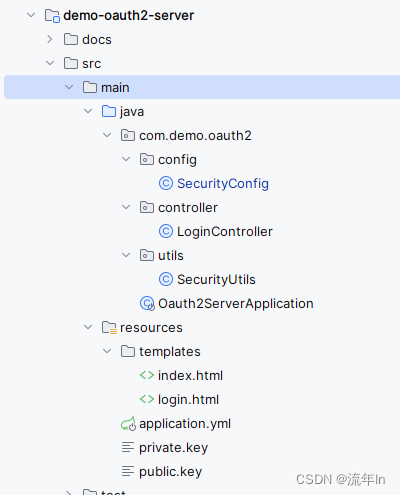The width and height of the screenshot is (400, 495).
Task: Click the SecurityConfig class icon
Action: point(166,183)
